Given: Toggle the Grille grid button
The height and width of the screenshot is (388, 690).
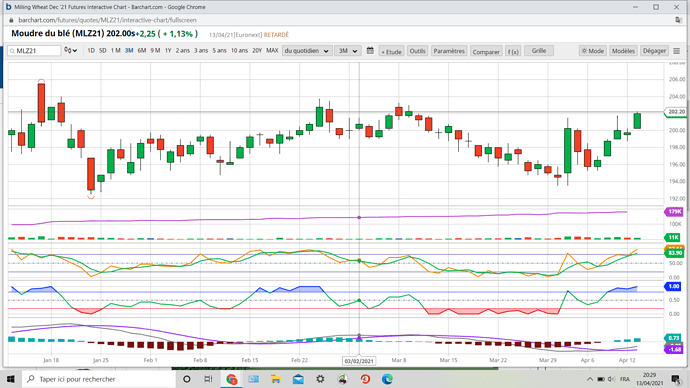Looking at the screenshot, I should coord(539,51).
